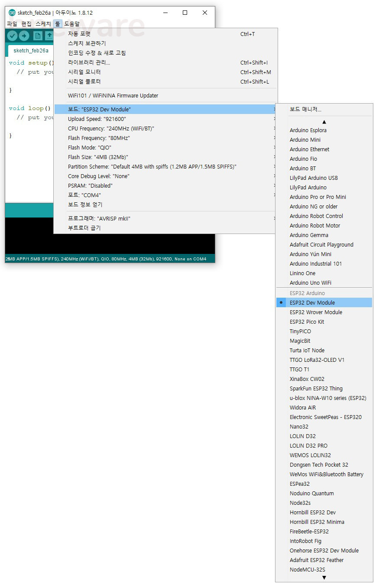379x588 pixels.
Task: Click 부트로더 굽기
Action: coord(165,228)
